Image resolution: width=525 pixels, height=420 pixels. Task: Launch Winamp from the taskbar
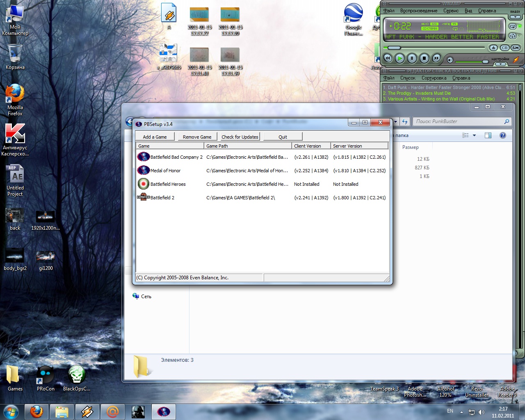[87, 412]
